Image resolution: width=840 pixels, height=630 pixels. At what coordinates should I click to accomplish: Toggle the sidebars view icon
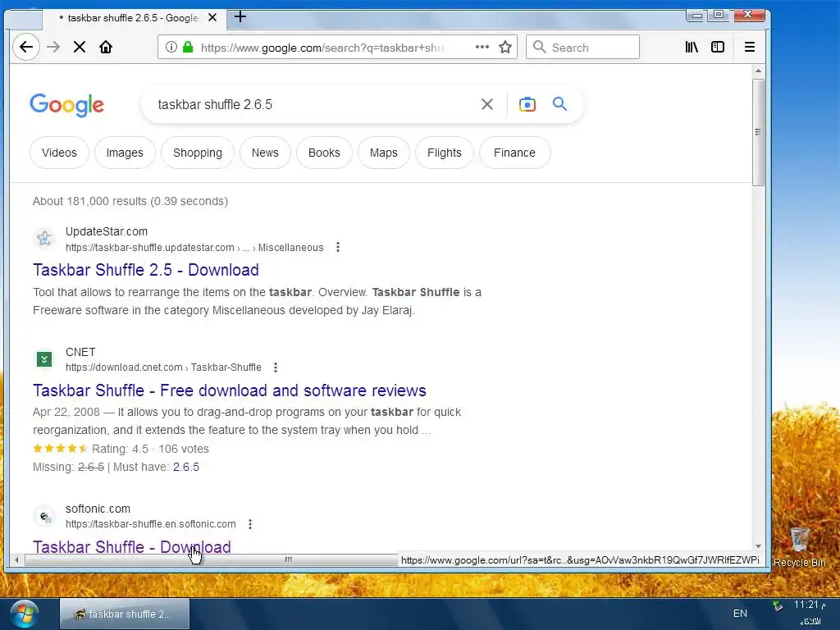click(717, 47)
